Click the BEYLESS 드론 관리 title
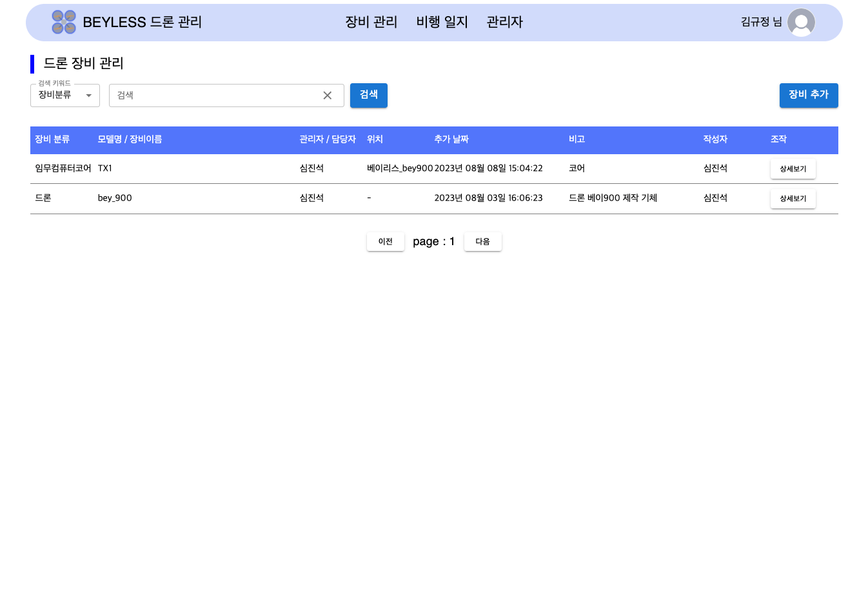The height and width of the screenshot is (600, 868). 143,22
